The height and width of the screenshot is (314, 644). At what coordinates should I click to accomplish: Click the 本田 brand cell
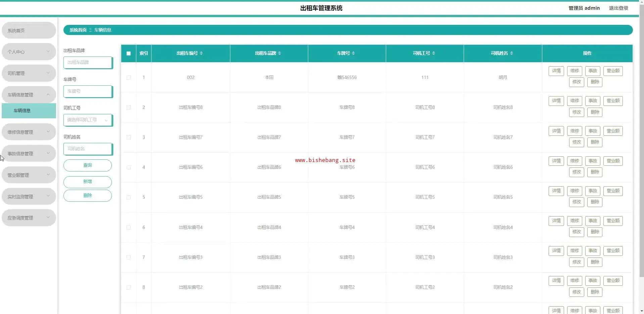coord(269,77)
